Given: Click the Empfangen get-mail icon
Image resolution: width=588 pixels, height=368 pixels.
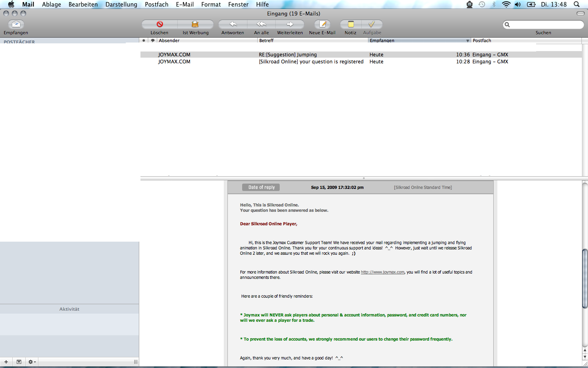Looking at the screenshot, I should tap(16, 25).
